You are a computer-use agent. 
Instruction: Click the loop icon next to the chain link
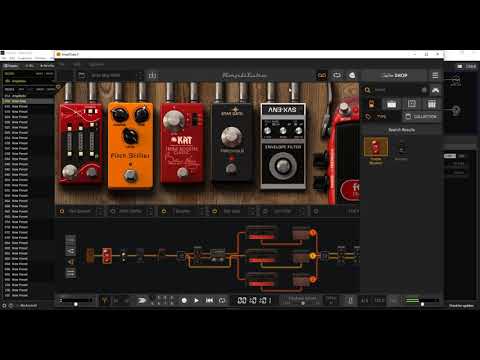click(x=337, y=75)
